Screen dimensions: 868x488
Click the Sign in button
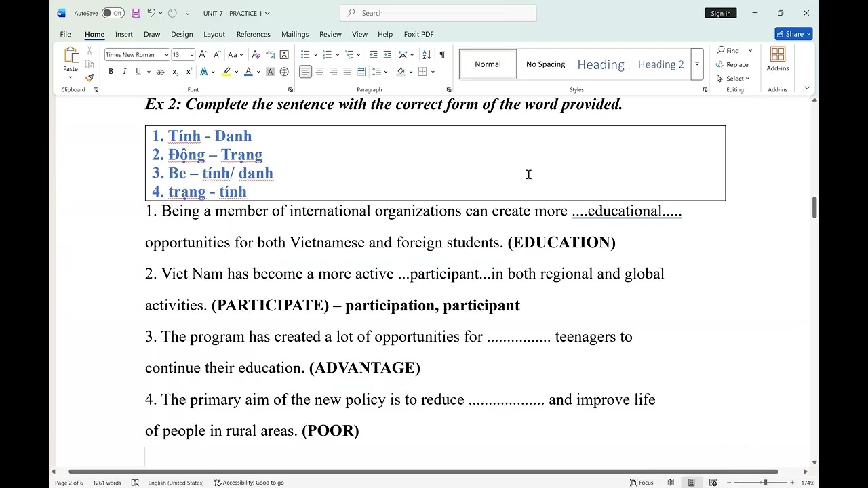tap(721, 13)
